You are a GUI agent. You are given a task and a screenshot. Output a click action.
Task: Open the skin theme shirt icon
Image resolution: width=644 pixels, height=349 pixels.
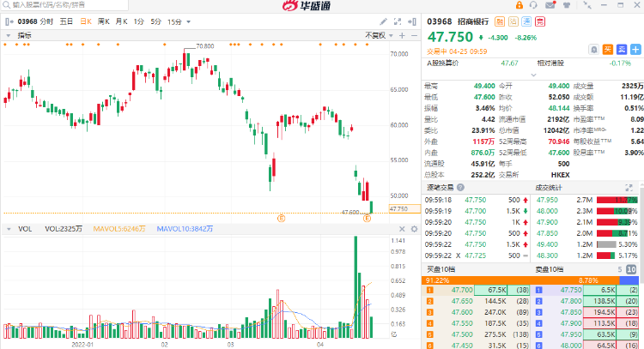tap(567, 5)
